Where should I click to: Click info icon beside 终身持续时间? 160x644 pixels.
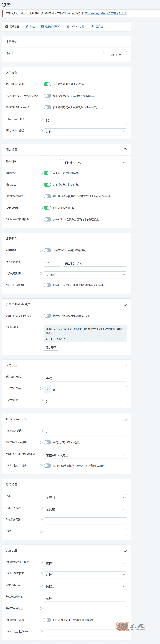pyautogui.click(x=41, y=273)
